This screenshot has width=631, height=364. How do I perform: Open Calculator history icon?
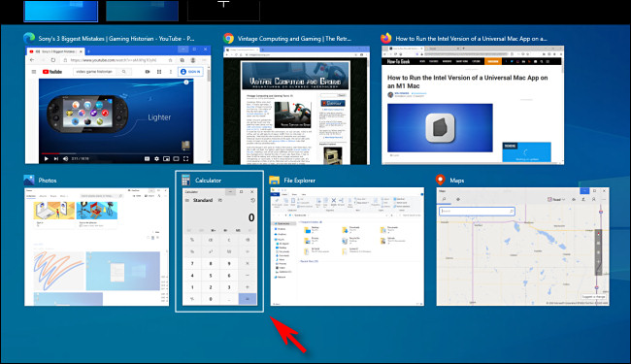point(252,200)
